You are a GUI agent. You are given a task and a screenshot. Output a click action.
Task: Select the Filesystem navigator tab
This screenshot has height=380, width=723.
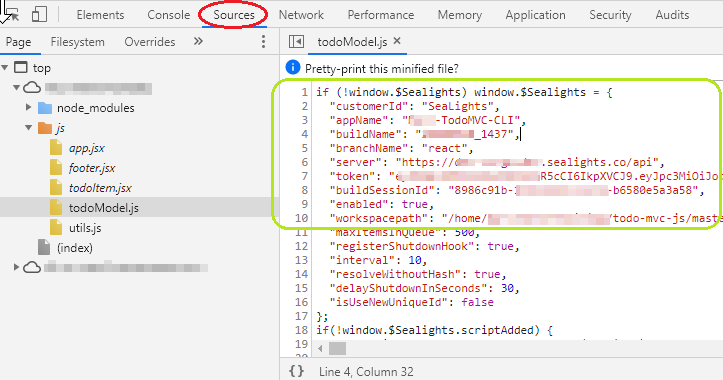[x=77, y=42]
